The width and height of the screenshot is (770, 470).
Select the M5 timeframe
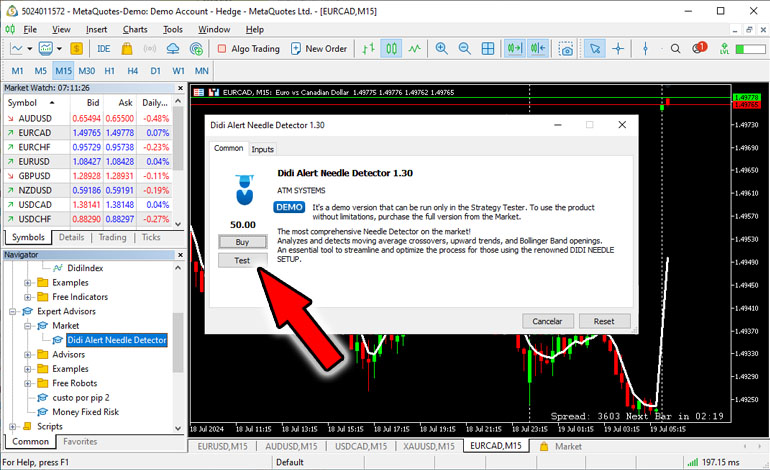pos(40,71)
